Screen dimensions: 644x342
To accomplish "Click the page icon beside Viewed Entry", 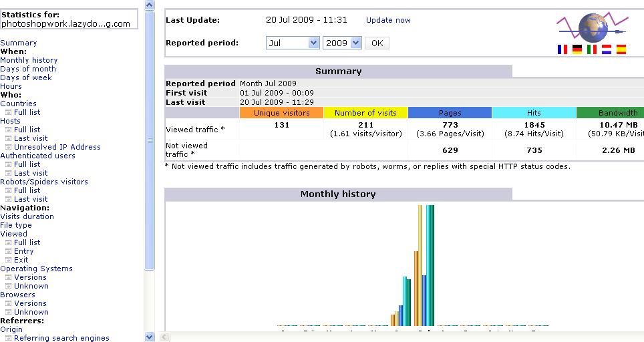I will point(8,251).
